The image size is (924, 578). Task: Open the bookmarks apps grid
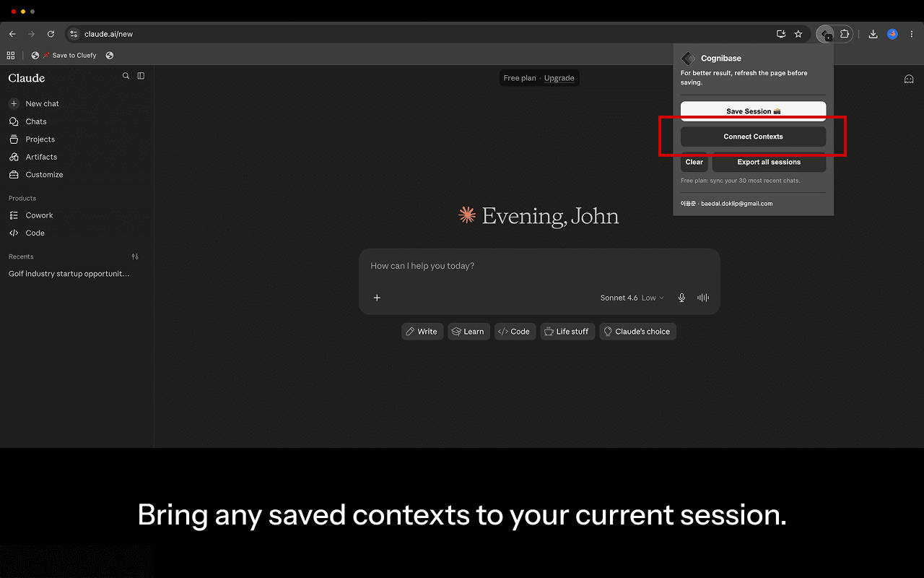[10, 55]
